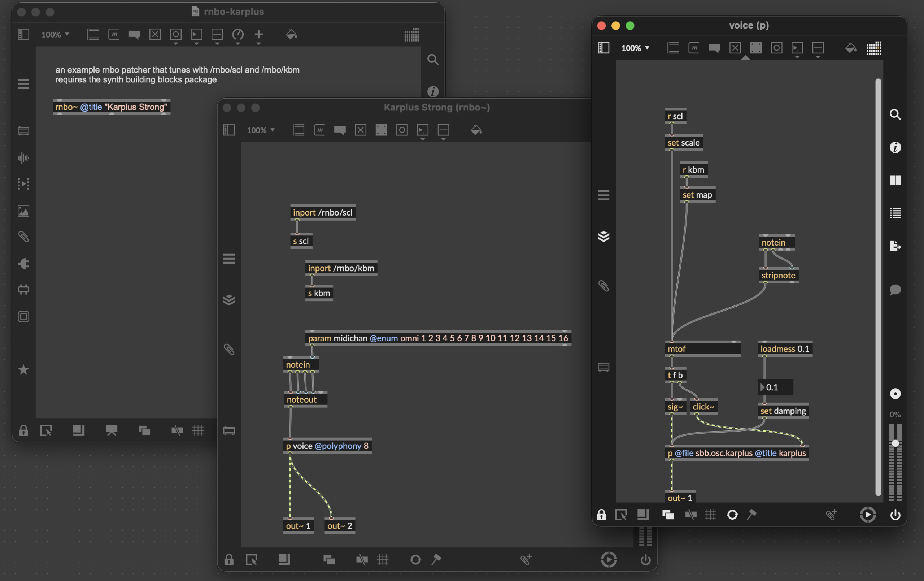Open zoom dropdown in Karplus Strong window
Image resolution: width=924 pixels, height=581 pixels.
pos(261,130)
